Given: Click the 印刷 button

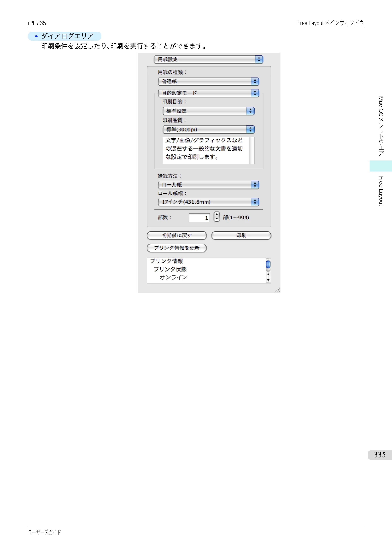Looking at the screenshot, I should (241, 235).
